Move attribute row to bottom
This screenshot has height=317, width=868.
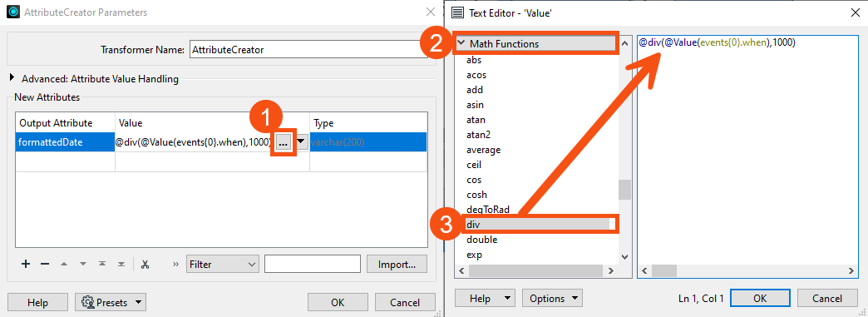pos(121,265)
